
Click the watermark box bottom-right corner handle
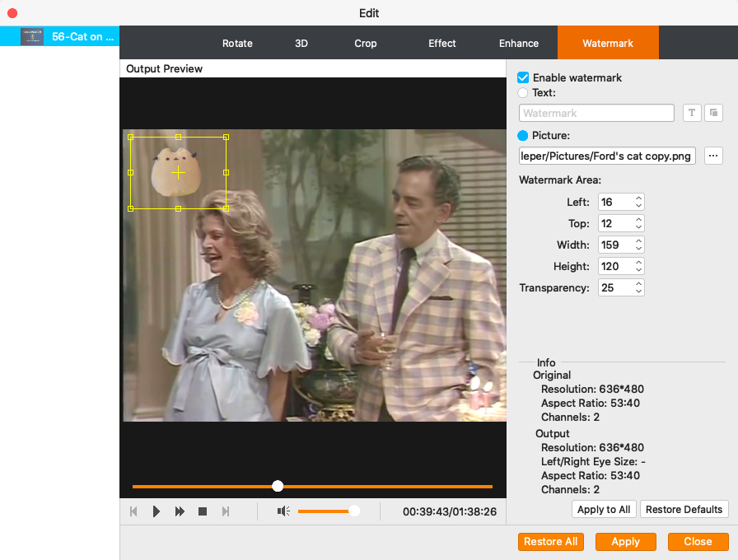(226, 208)
